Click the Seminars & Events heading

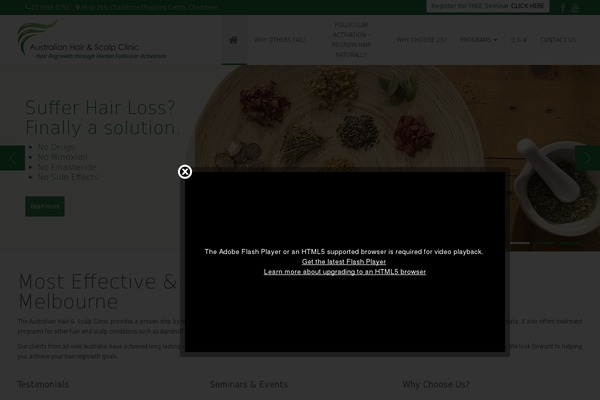(248, 384)
